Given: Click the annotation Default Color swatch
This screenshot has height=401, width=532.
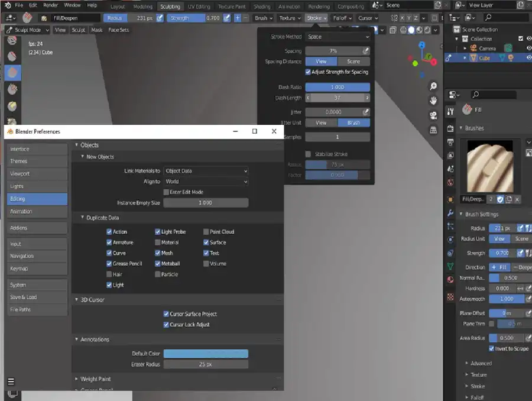Looking at the screenshot, I should (206, 354).
